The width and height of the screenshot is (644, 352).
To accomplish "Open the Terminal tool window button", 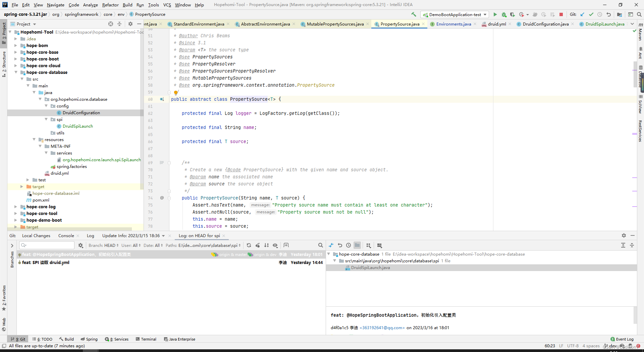I will 146,339.
